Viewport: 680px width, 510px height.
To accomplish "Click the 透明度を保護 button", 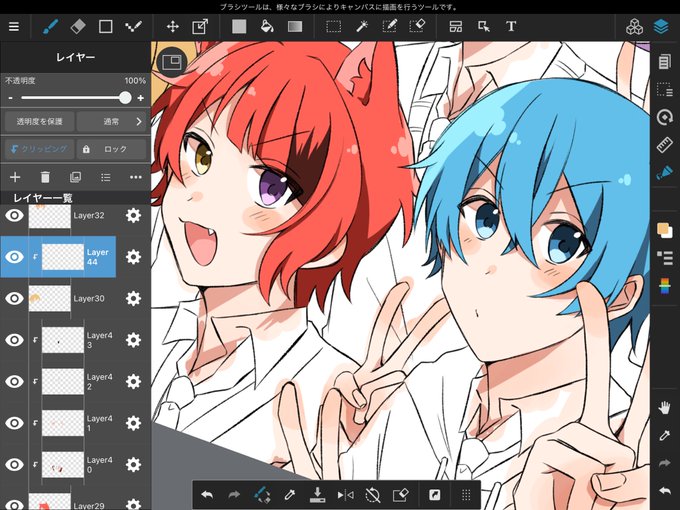I will [39, 121].
